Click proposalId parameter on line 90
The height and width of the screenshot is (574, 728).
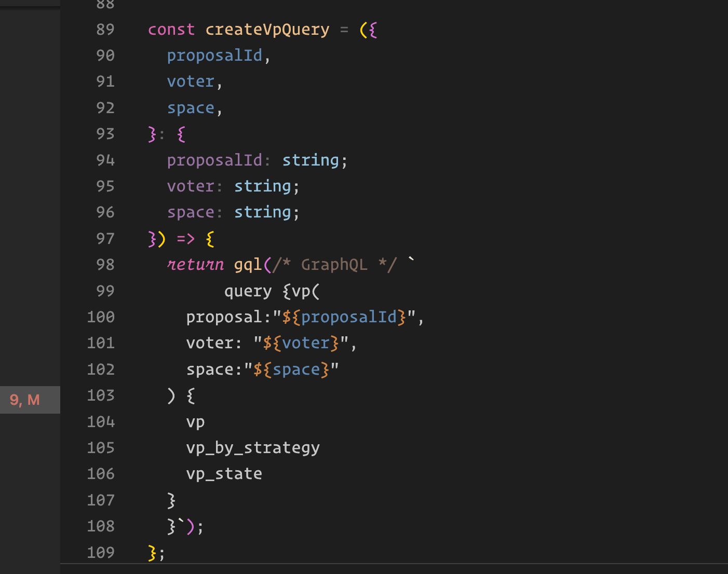tap(214, 56)
